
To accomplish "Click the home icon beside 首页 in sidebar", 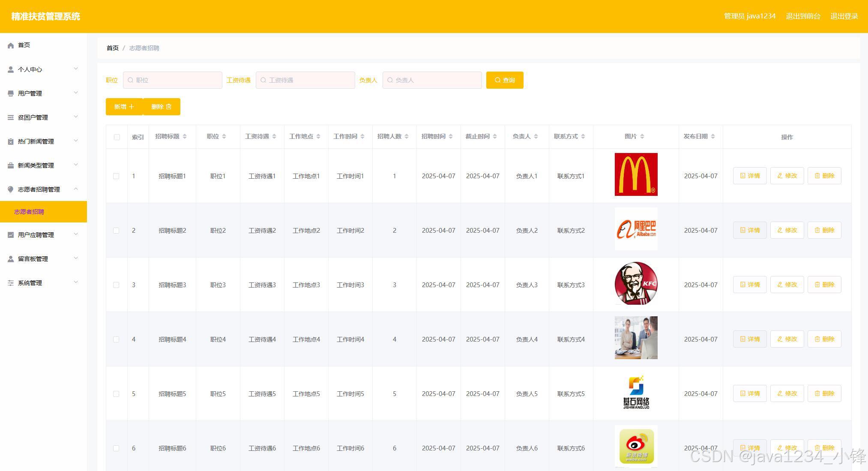I will [11, 45].
